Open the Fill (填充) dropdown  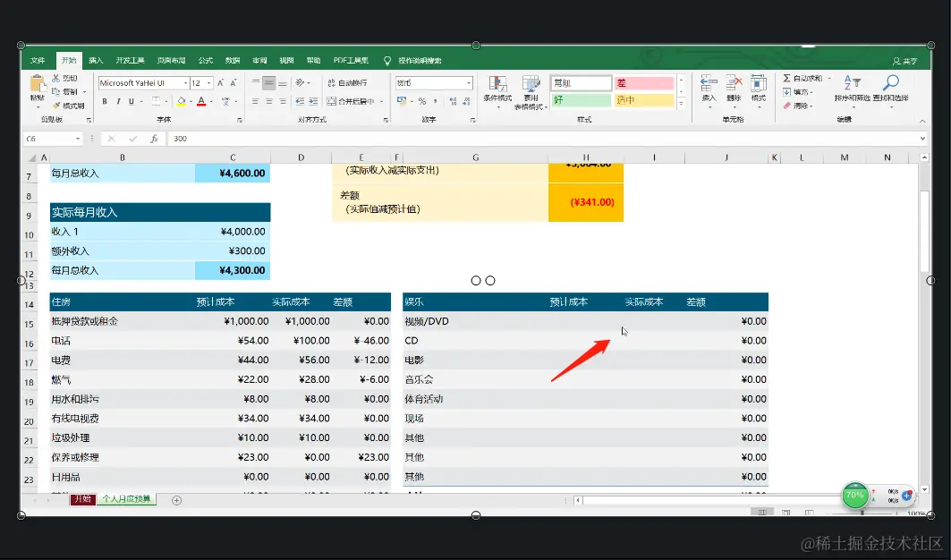tap(798, 92)
